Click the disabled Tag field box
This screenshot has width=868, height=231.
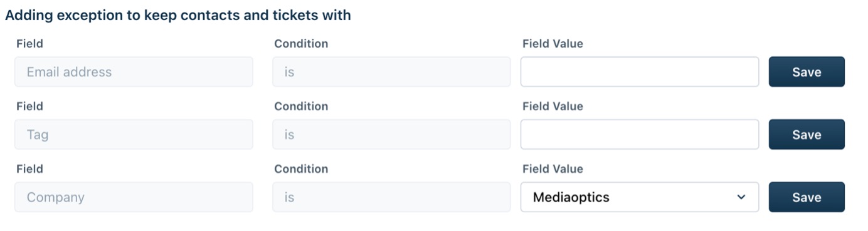click(x=134, y=135)
